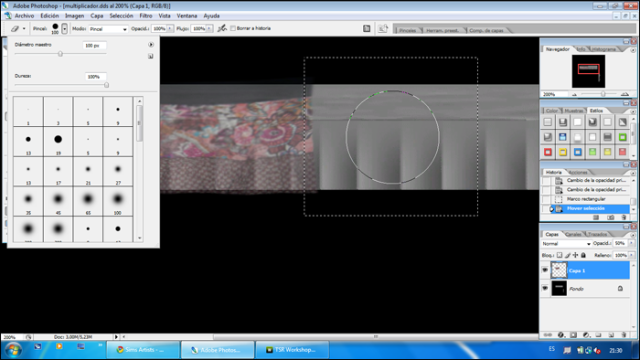Select the Marco rectangular history state
Screen dimensions: 640x360
coord(586,199)
